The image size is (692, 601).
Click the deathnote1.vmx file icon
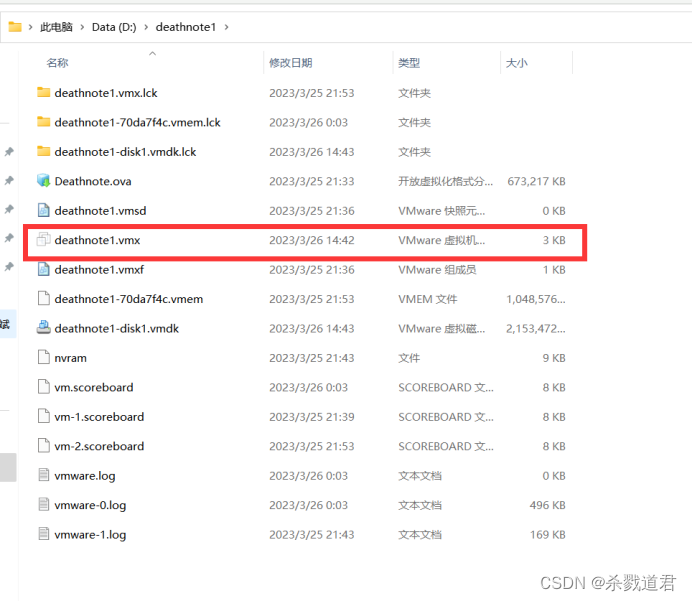pyautogui.click(x=43, y=240)
